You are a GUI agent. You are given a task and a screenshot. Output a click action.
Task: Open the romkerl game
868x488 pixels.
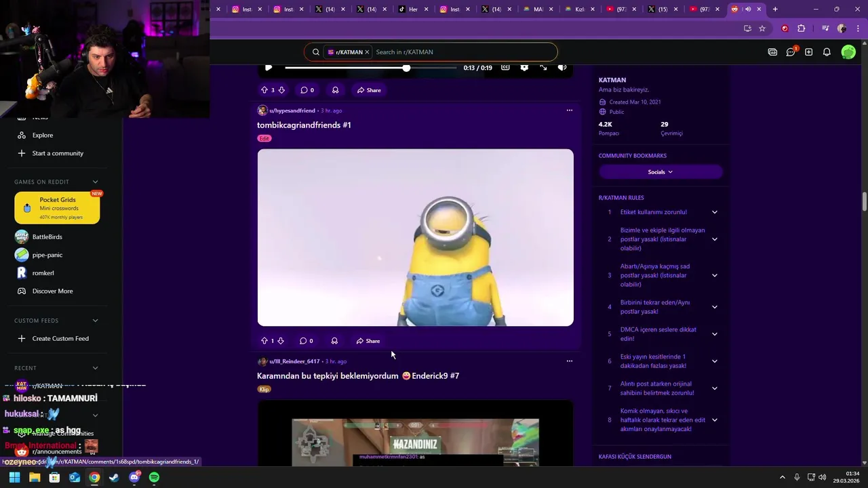point(43,273)
